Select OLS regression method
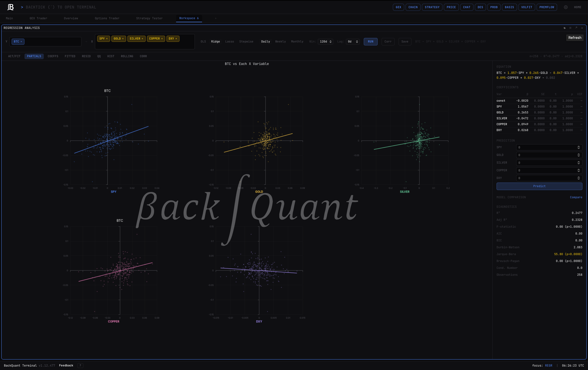The width and height of the screenshot is (588, 370). point(203,42)
